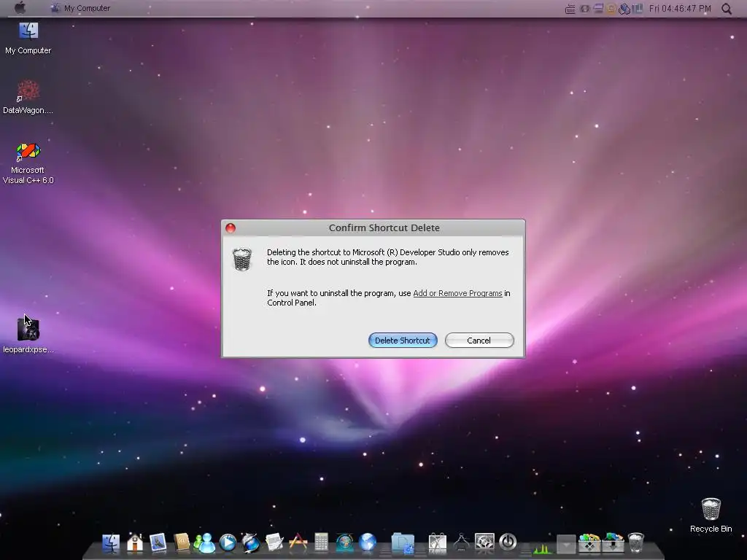Open the System Preferences gear dock icon
747x560 pixels.
pos(484,542)
